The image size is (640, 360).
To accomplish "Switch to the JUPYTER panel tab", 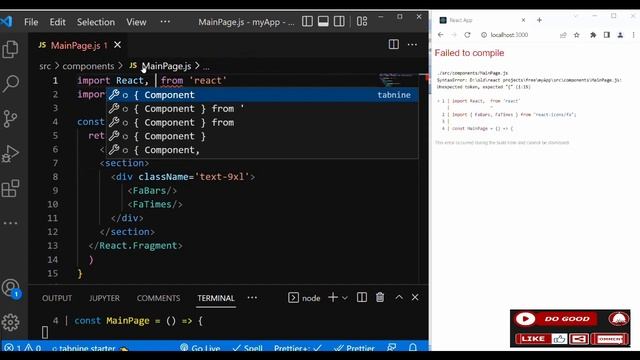I will pos(104,298).
